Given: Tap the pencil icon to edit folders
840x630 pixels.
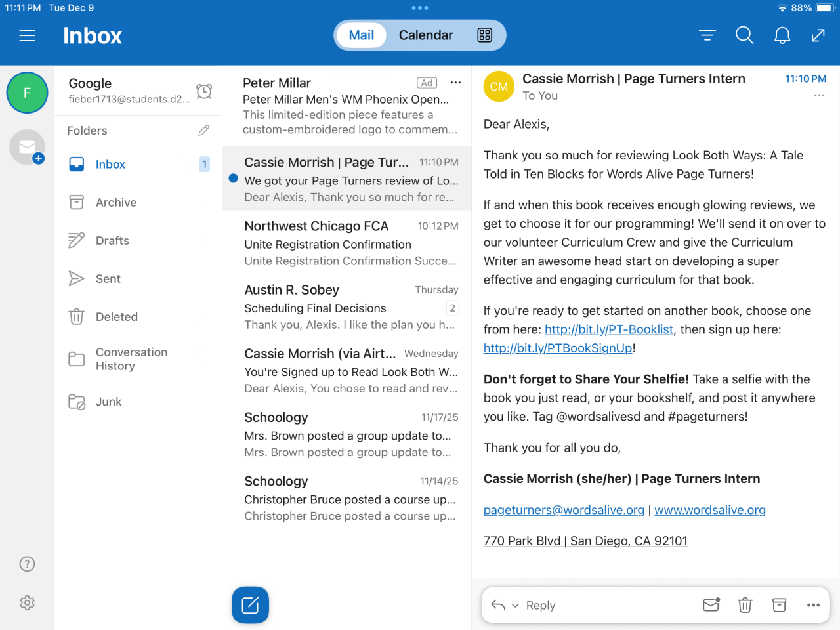Looking at the screenshot, I should click(x=204, y=131).
